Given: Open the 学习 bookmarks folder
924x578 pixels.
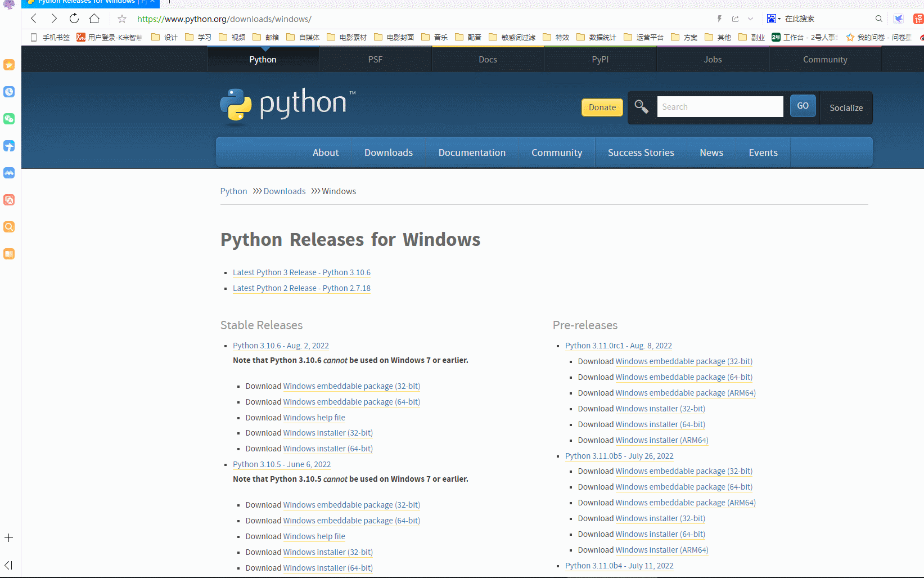Looking at the screenshot, I should tap(198, 37).
